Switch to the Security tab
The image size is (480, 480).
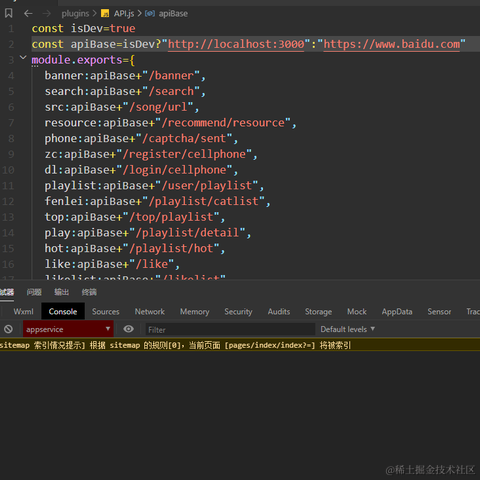point(238,312)
